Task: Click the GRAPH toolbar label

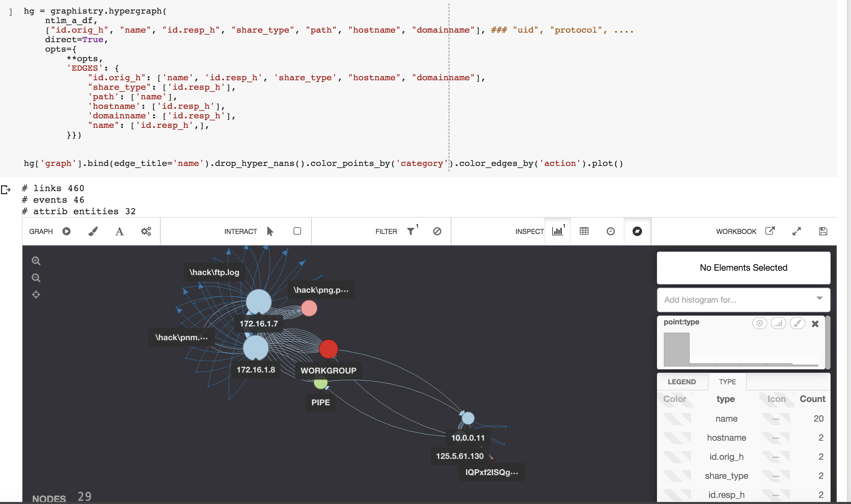Action: click(x=41, y=231)
